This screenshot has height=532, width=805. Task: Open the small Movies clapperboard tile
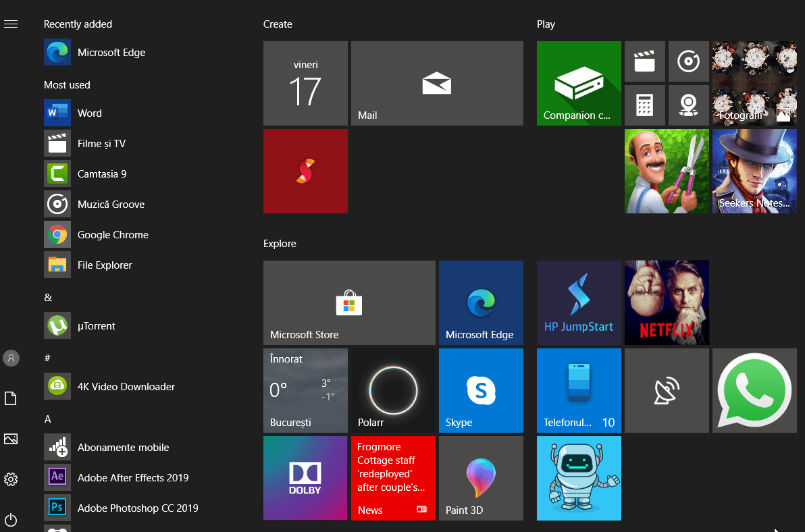coord(645,61)
